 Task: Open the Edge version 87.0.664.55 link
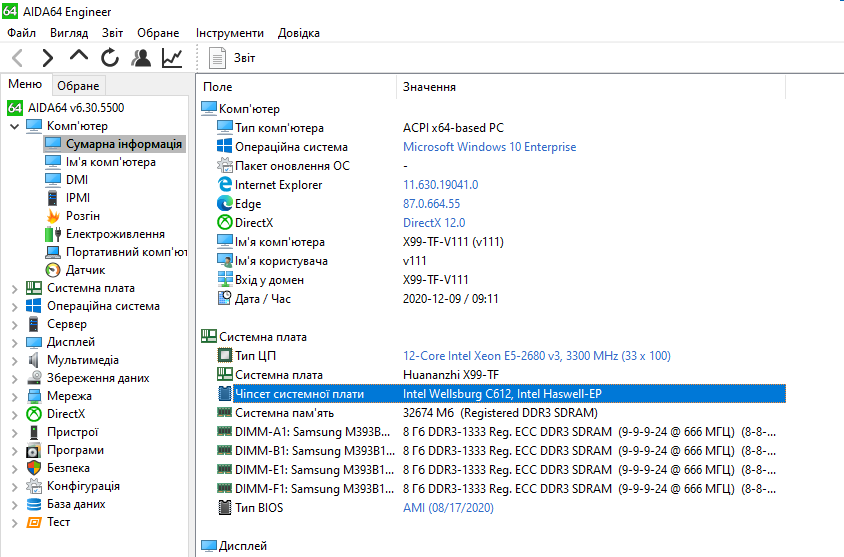[x=432, y=204]
